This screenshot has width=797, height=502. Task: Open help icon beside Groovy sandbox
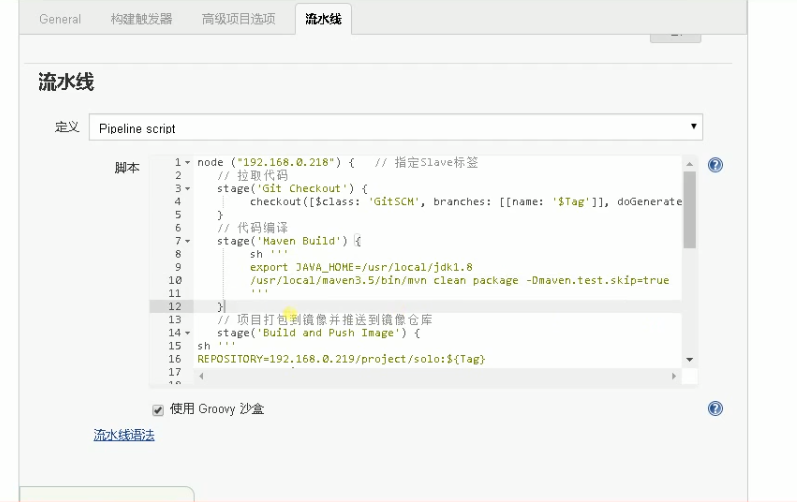tap(715, 409)
